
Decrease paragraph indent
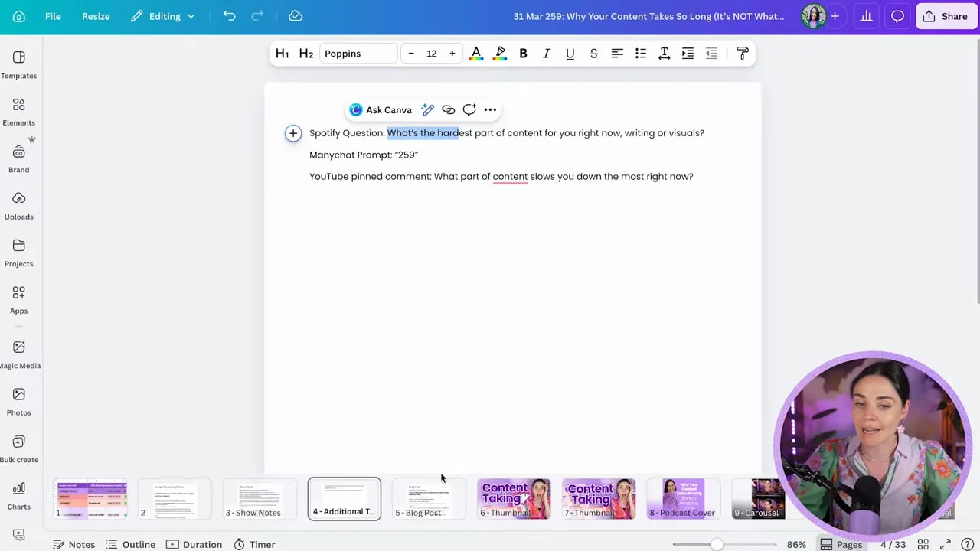[711, 54]
